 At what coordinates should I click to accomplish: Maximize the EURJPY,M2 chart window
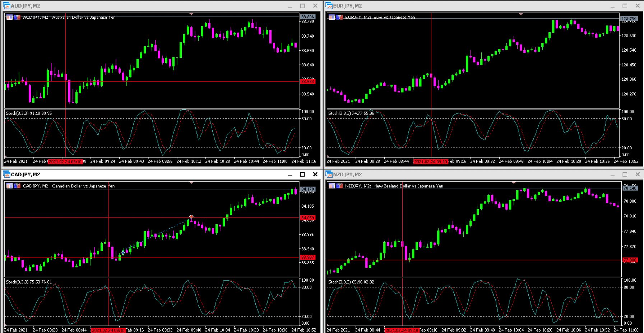point(625,6)
